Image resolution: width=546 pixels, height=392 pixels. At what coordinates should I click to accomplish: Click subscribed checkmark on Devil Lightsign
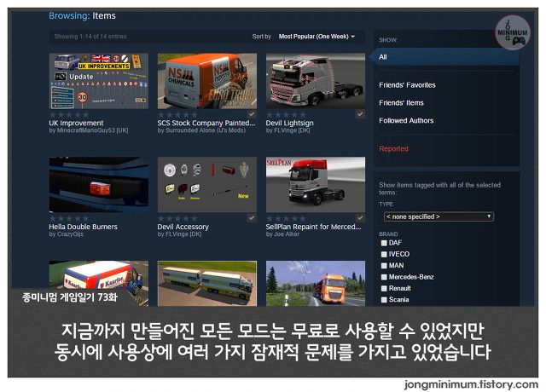[360, 114]
